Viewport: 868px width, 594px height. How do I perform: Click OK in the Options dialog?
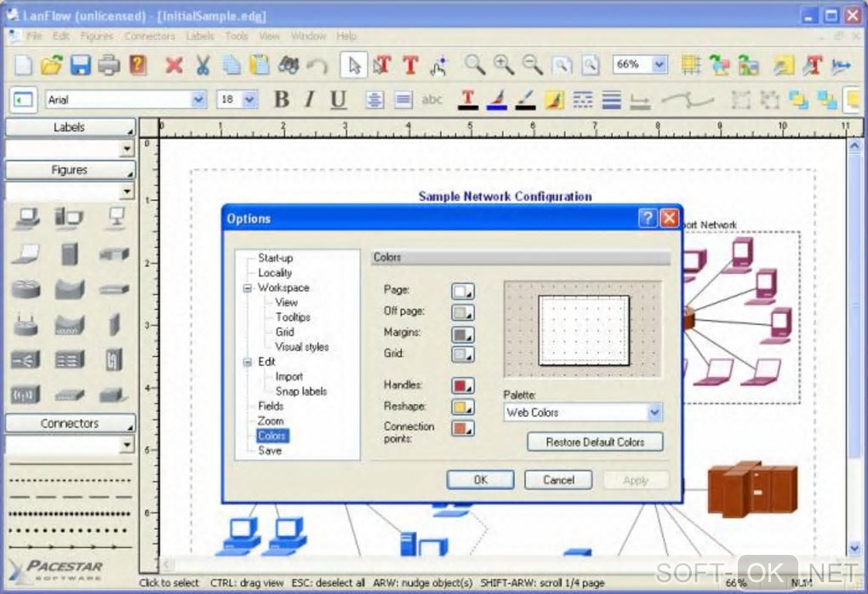pos(481,480)
